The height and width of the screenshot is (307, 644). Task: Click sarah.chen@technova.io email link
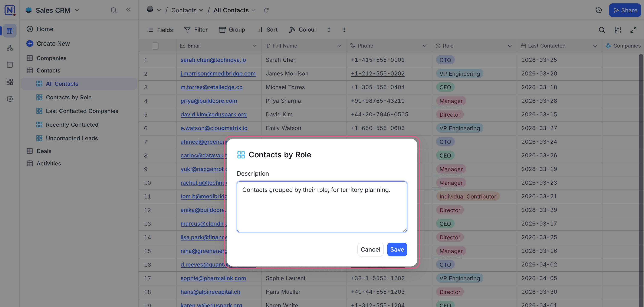[213, 60]
